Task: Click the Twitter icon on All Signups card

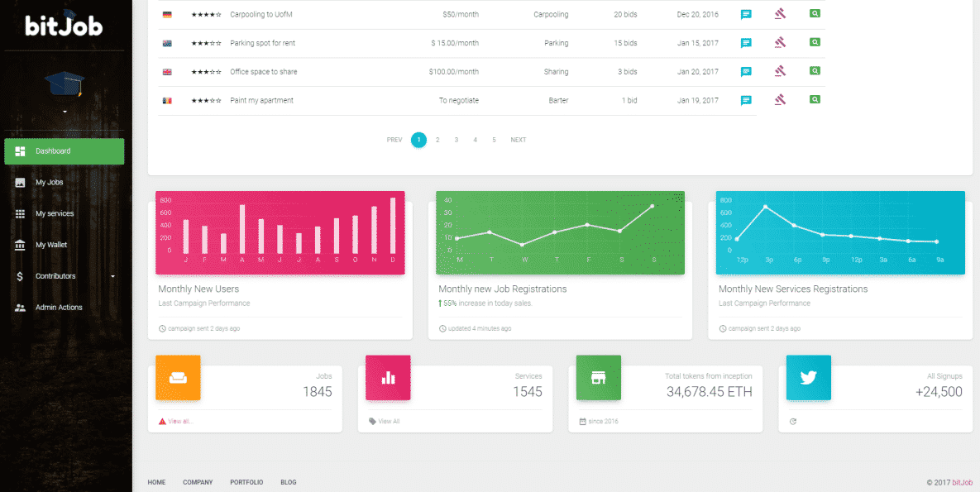Action: point(808,378)
